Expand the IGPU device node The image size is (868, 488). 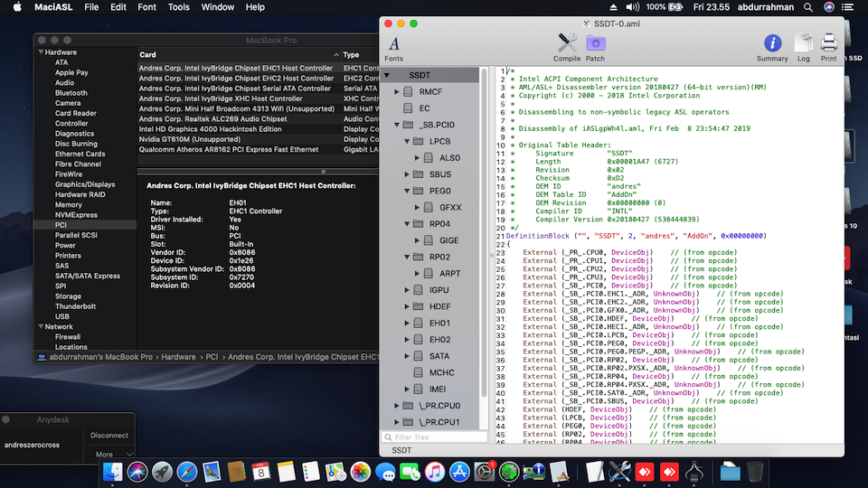coord(407,290)
